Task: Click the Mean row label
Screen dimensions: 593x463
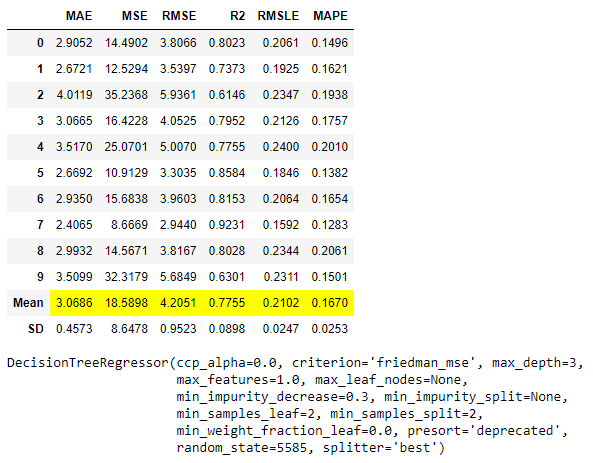Action: [28, 303]
